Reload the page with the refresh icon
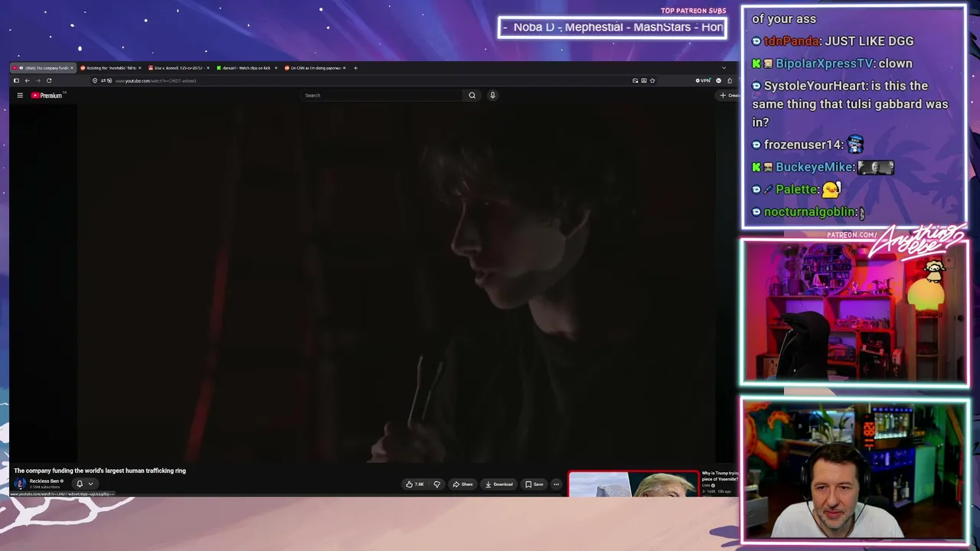980x551 pixels. coord(49,80)
